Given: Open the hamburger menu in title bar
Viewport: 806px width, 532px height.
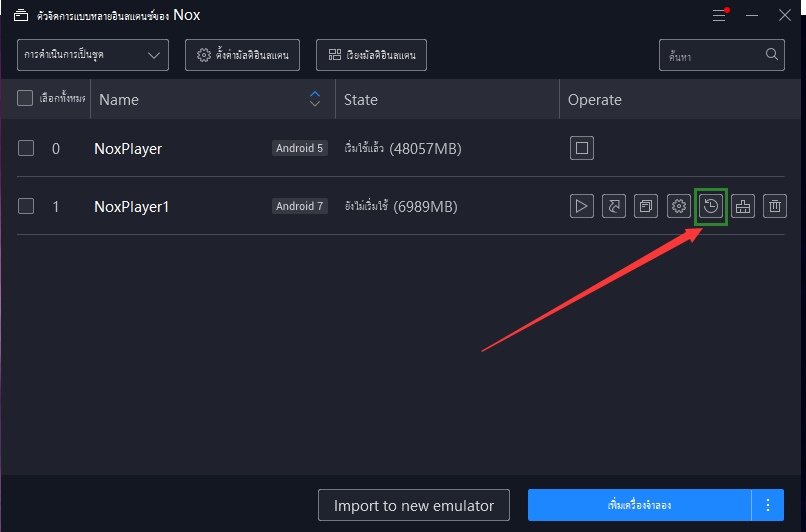Looking at the screenshot, I should coord(720,15).
